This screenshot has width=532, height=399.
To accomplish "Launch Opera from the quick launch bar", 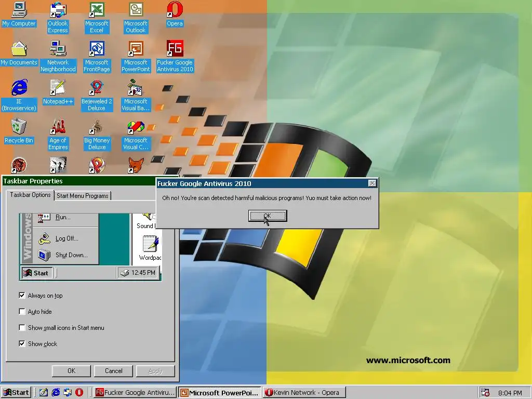I will coord(79,393).
